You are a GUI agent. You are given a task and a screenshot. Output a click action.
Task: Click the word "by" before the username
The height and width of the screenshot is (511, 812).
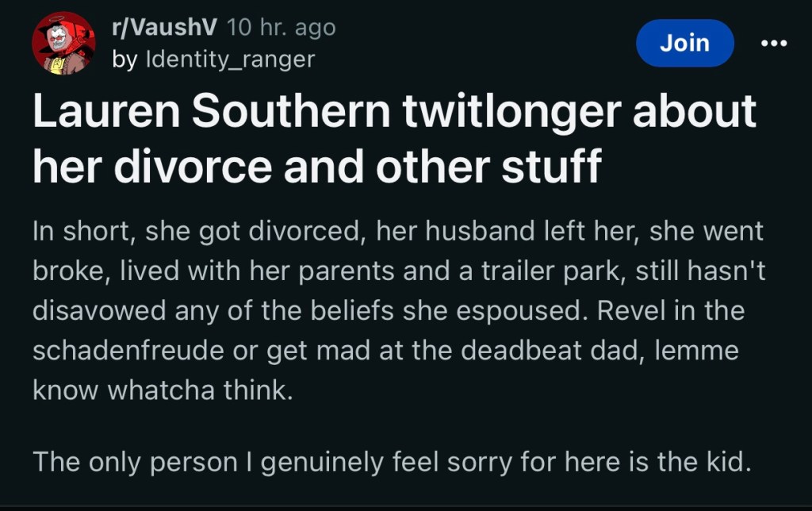124,59
